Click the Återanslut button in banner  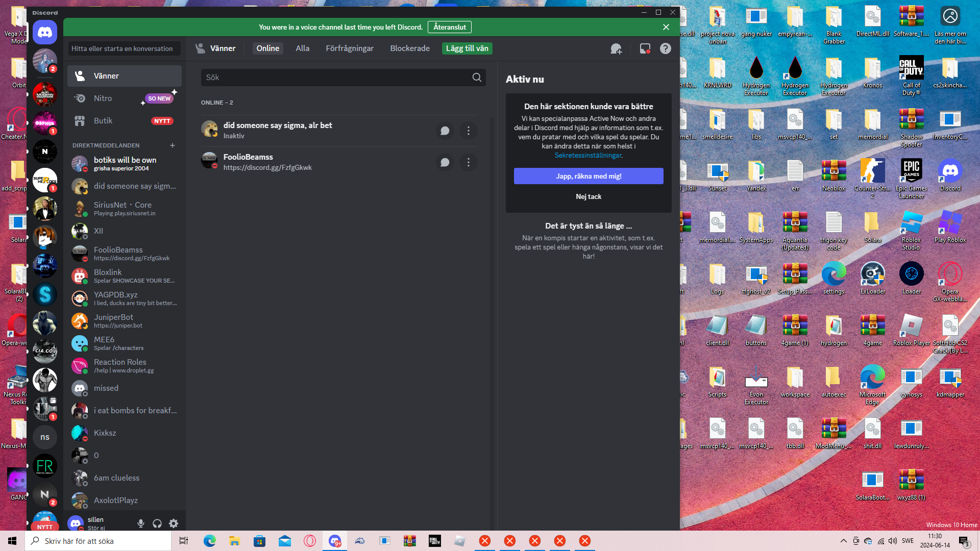click(449, 27)
